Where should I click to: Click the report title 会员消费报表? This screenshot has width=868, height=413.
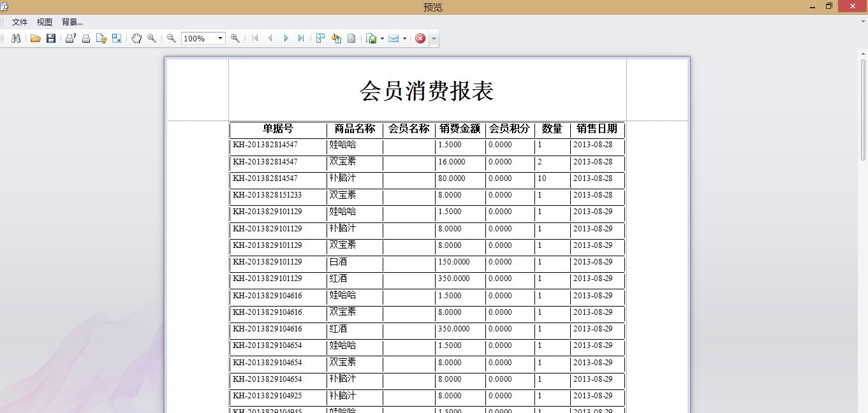coord(427,91)
